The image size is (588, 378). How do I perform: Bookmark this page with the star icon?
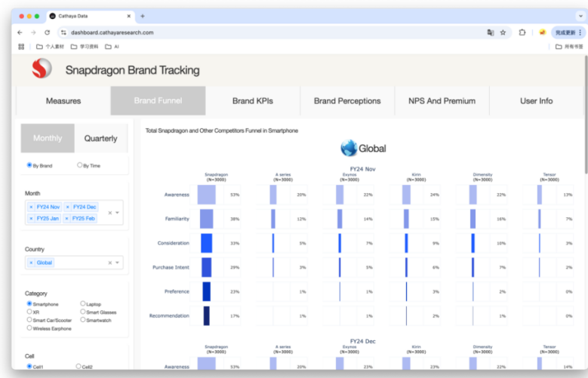coord(503,32)
